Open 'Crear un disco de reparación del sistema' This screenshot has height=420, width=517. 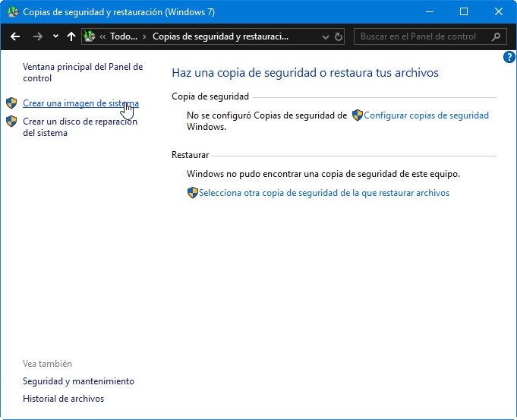(x=80, y=127)
